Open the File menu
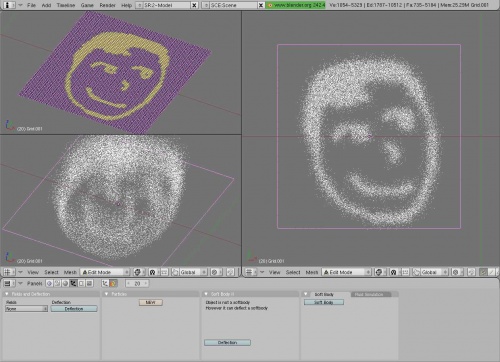 31,5
